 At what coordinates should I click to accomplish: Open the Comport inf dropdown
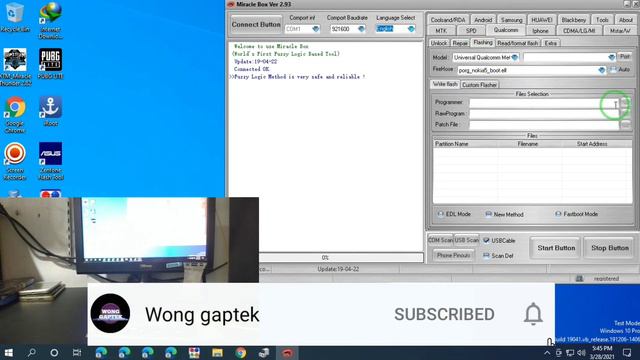tap(316, 29)
